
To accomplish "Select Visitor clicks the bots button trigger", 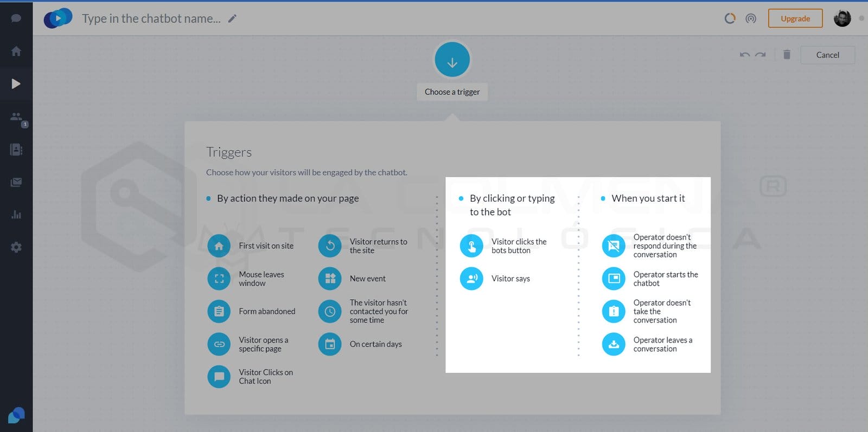I will coord(503,246).
